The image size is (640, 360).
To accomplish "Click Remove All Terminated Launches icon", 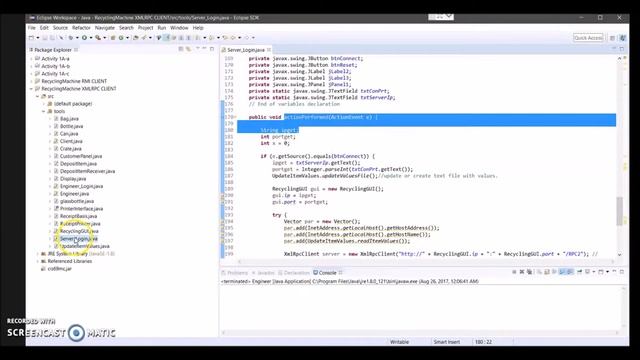I will [x=529, y=272].
